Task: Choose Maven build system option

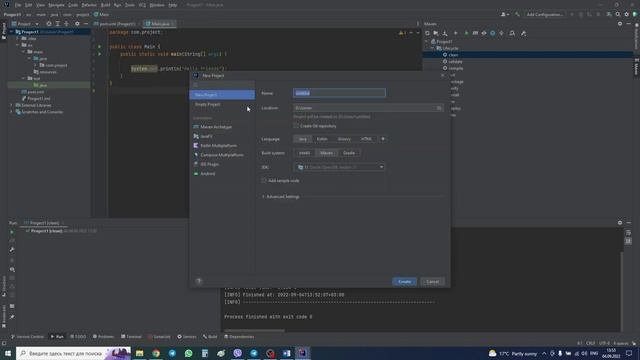Action: (x=326, y=153)
